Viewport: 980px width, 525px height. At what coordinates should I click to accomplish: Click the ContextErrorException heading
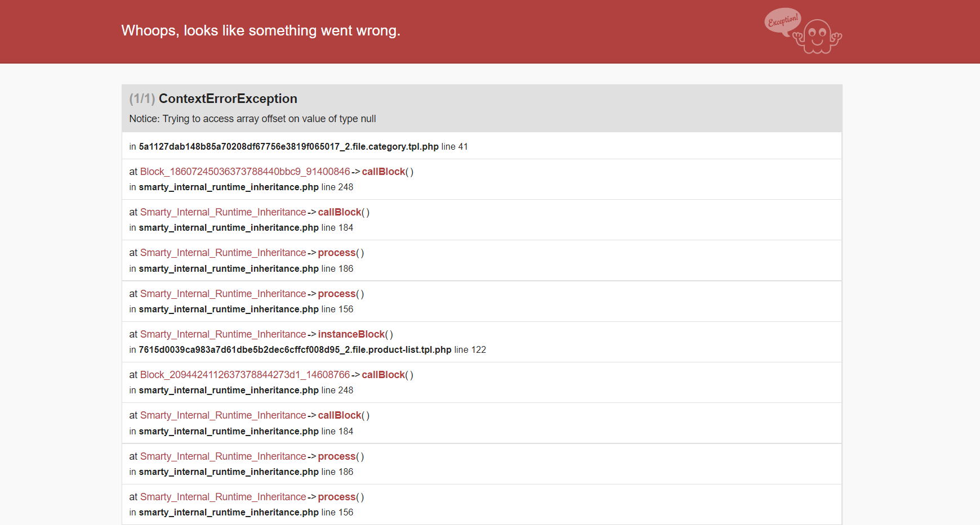[x=228, y=98]
